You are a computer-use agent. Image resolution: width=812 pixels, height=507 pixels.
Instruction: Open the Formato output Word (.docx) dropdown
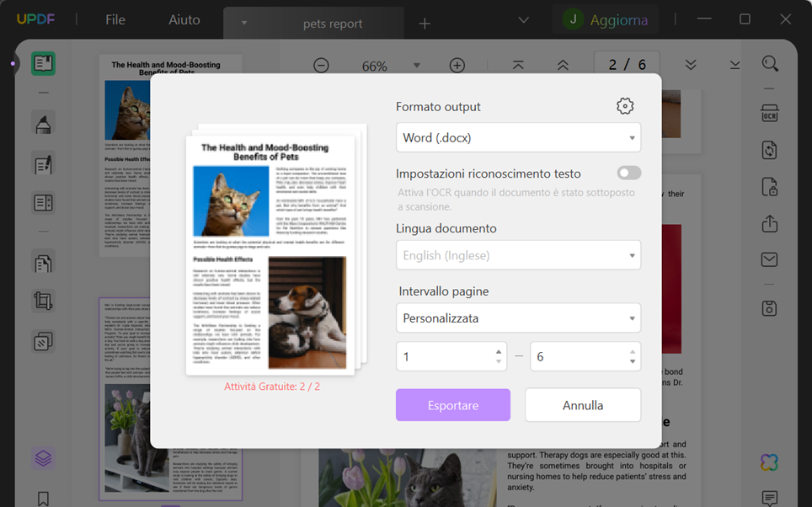[x=518, y=138]
